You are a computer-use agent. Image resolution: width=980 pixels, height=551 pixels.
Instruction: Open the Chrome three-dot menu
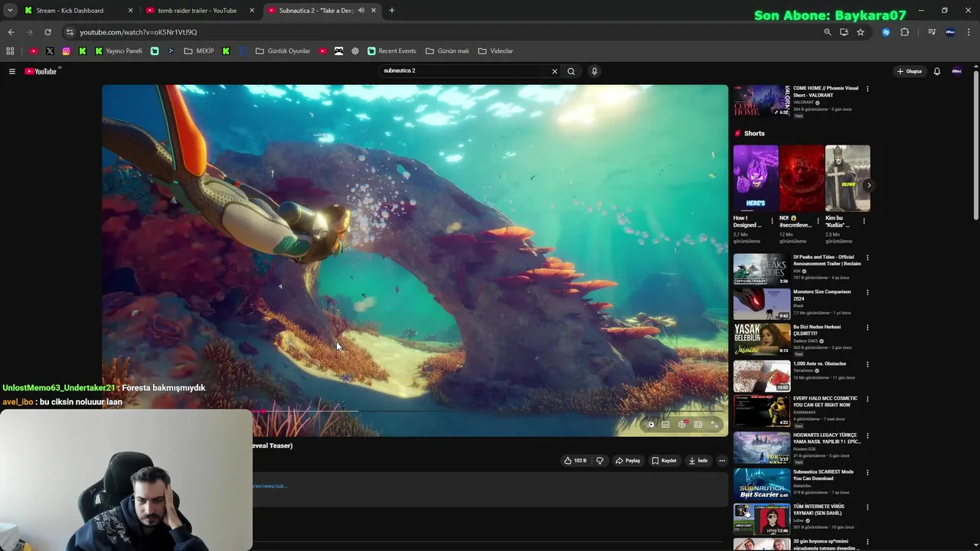(x=968, y=32)
